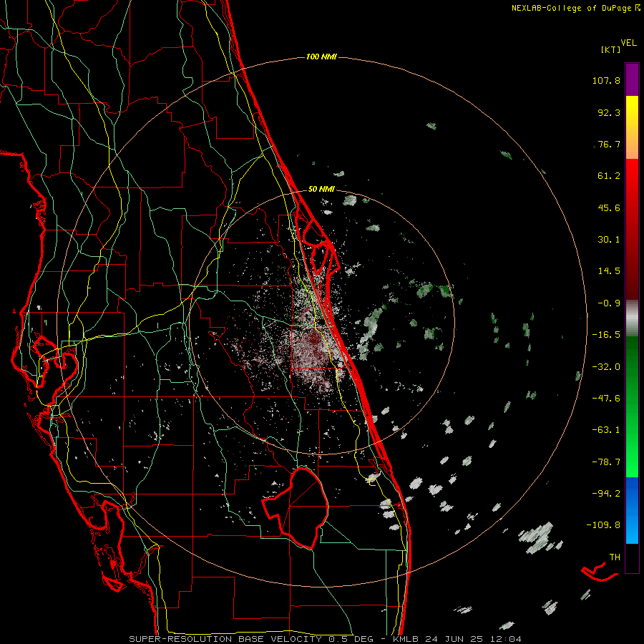Viewport: 644px width, 644px height.
Task: Pick the green segment of the color bar
Action: [632, 406]
